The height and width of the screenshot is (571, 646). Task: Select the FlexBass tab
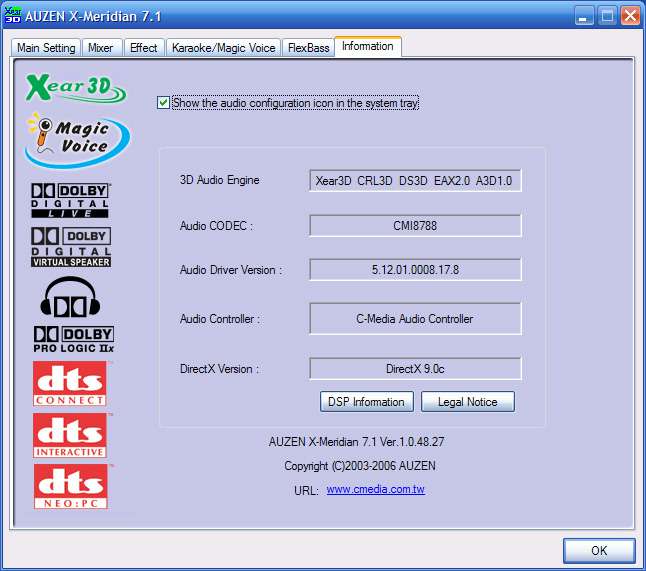point(308,48)
